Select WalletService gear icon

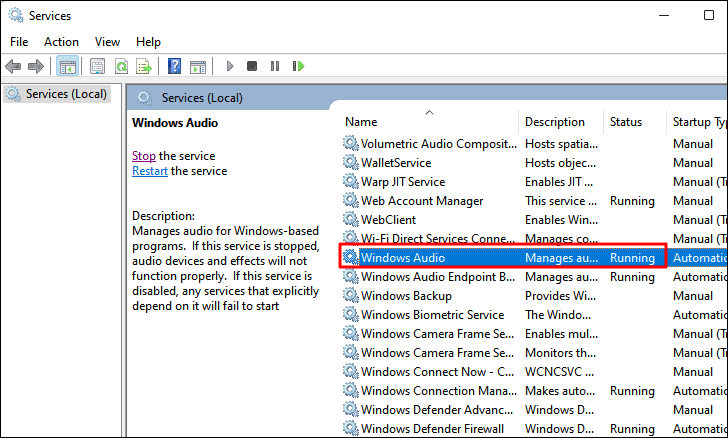(351, 163)
